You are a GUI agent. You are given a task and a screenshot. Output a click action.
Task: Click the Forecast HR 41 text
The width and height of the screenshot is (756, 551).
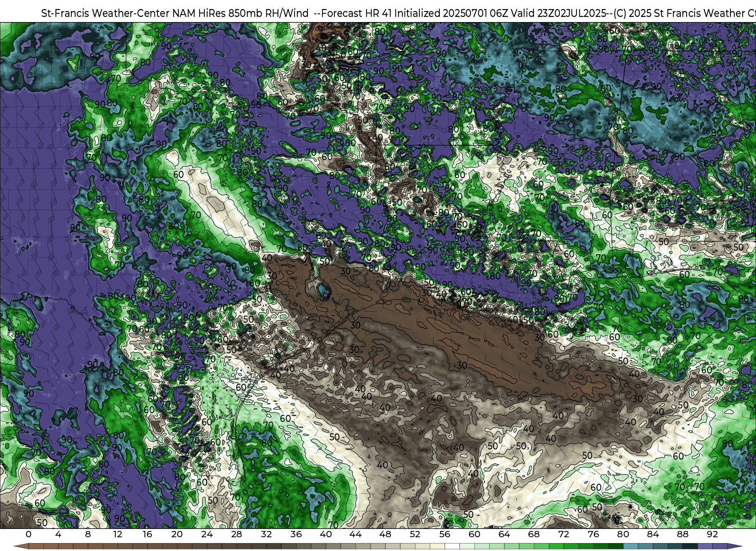[x=356, y=13]
